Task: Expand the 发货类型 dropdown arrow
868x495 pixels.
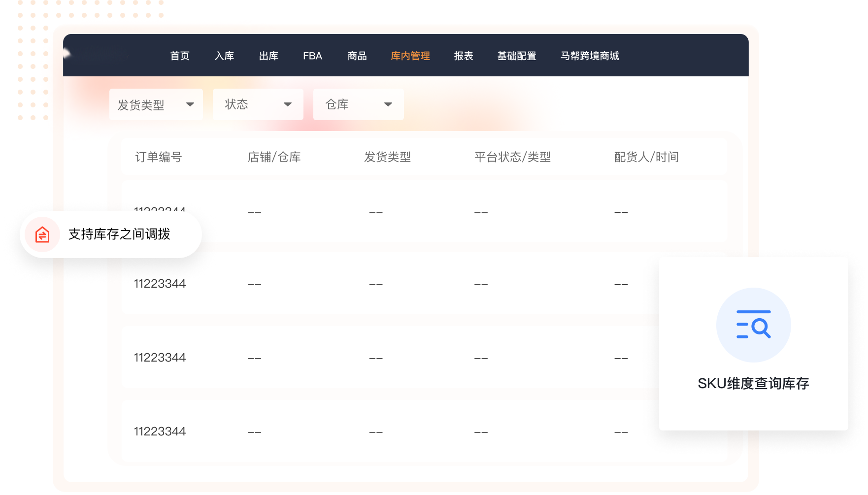Action: pos(190,104)
